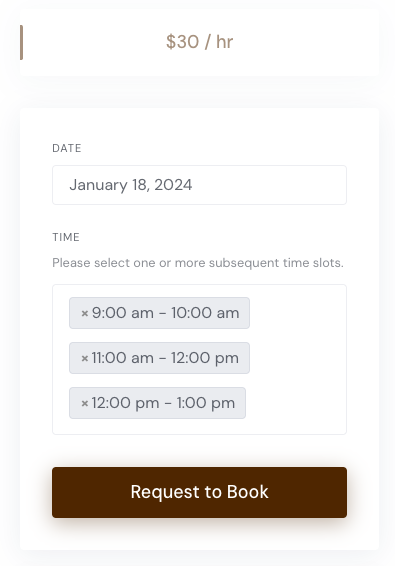The width and height of the screenshot is (395, 566).
Task: Click the TIME field label
Action: pyautogui.click(x=66, y=237)
